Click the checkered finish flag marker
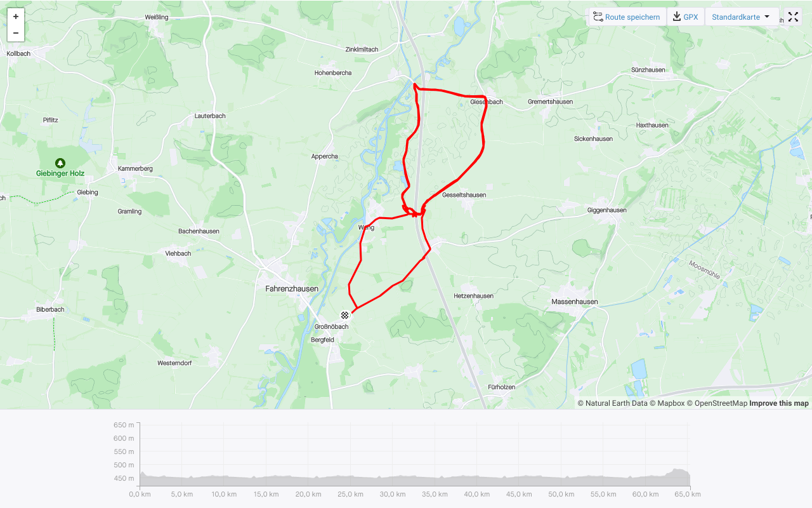Screen dimensions: 812x508 coord(345,315)
